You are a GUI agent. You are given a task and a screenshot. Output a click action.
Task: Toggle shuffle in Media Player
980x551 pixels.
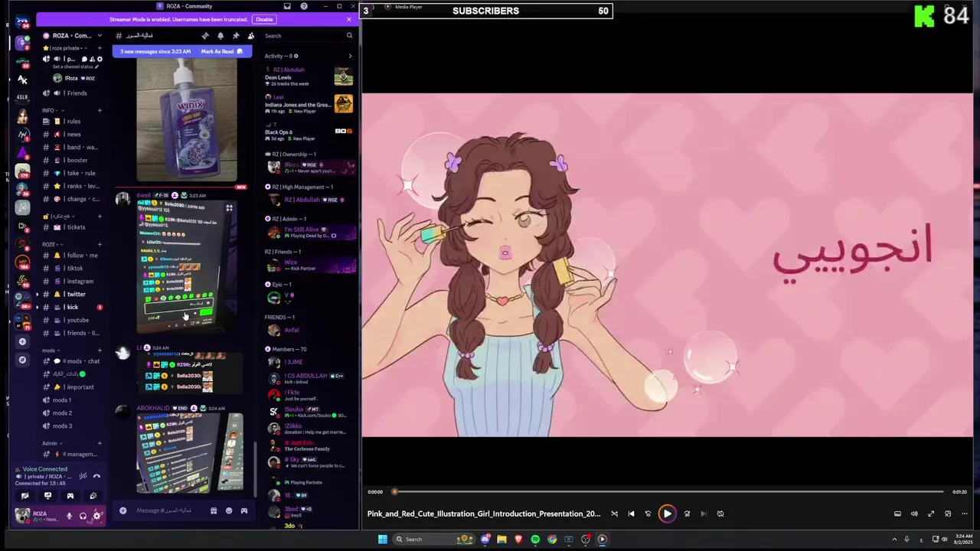coord(614,514)
